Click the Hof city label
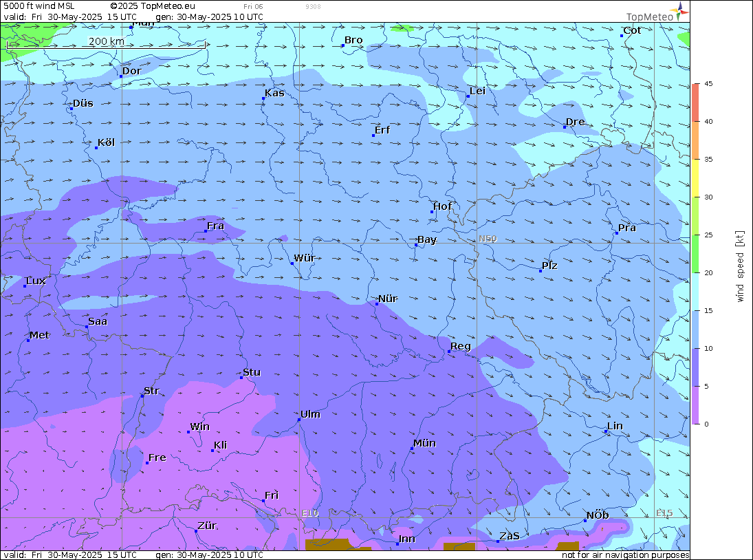 coord(442,206)
